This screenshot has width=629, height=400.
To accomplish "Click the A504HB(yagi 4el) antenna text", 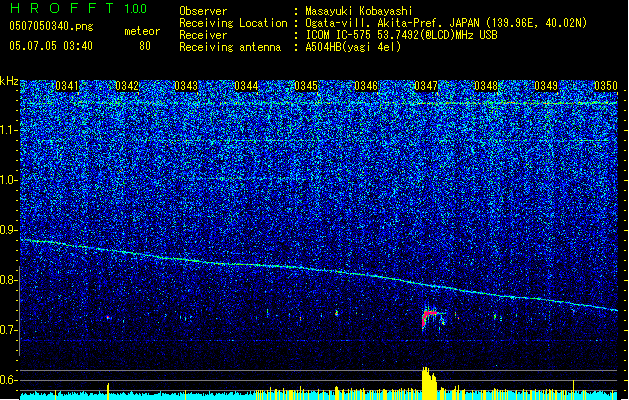I will 353,47.
